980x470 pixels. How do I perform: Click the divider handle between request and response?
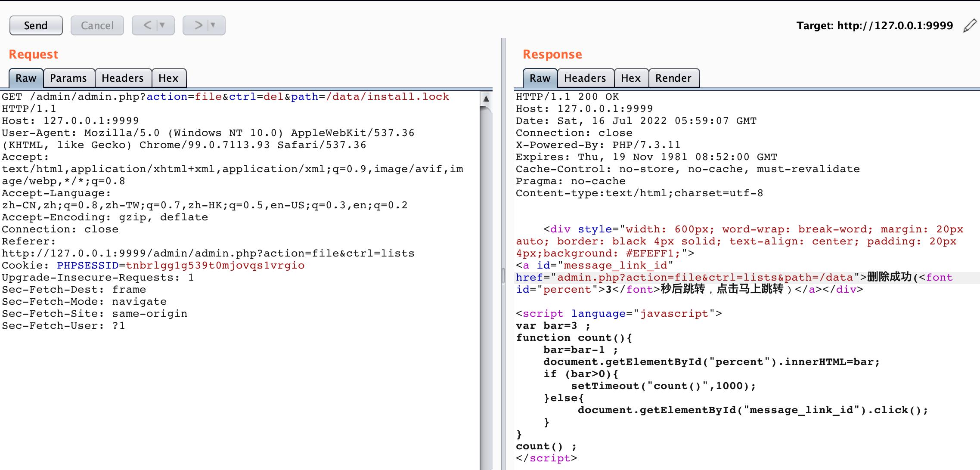[503, 275]
